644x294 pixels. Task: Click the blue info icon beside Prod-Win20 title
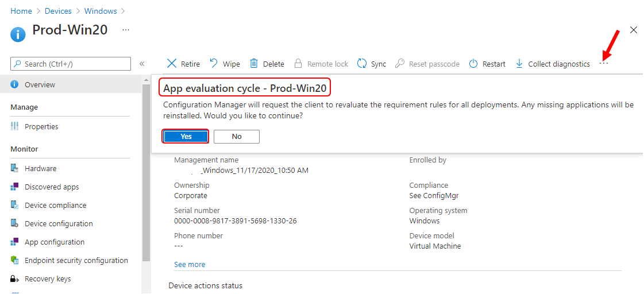pyautogui.click(x=18, y=35)
